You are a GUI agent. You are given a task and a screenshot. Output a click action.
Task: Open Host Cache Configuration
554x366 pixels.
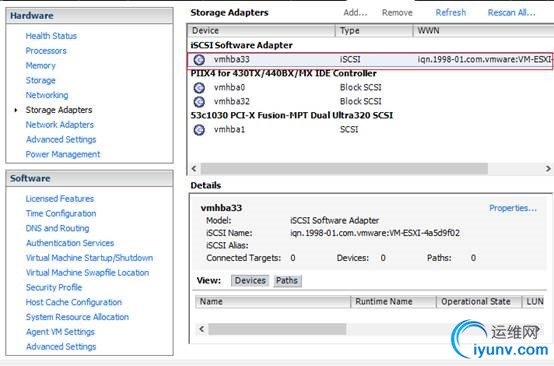pos(73,302)
